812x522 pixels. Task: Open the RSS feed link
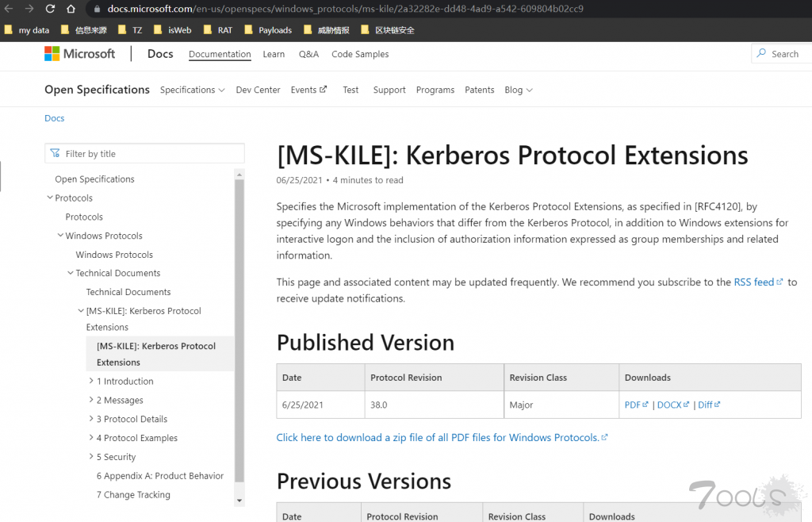pyautogui.click(x=758, y=282)
